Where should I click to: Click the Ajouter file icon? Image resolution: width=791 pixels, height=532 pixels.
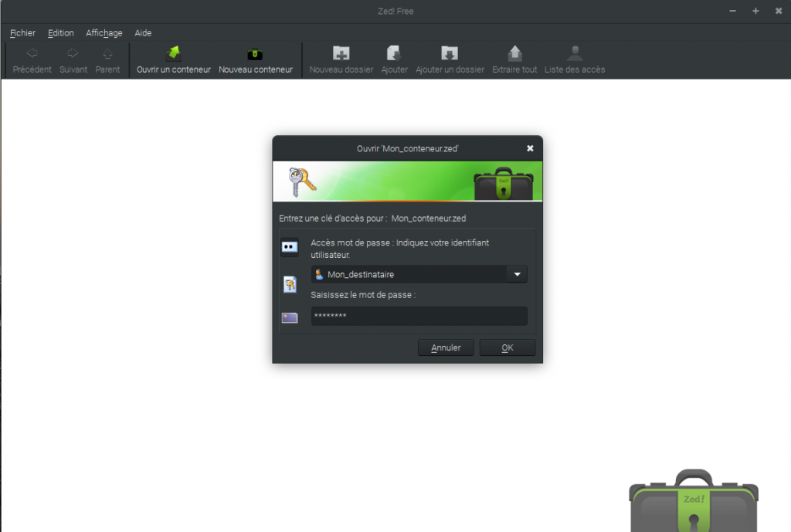coord(394,53)
